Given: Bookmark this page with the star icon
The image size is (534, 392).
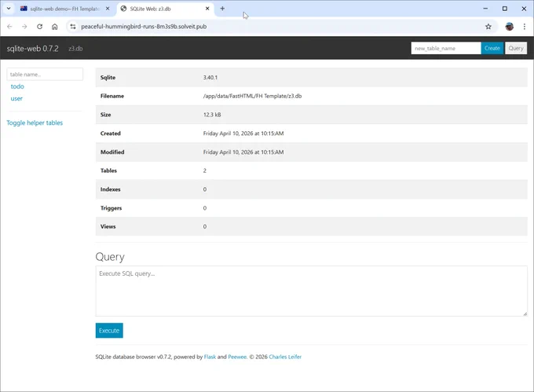Looking at the screenshot, I should click(x=488, y=27).
